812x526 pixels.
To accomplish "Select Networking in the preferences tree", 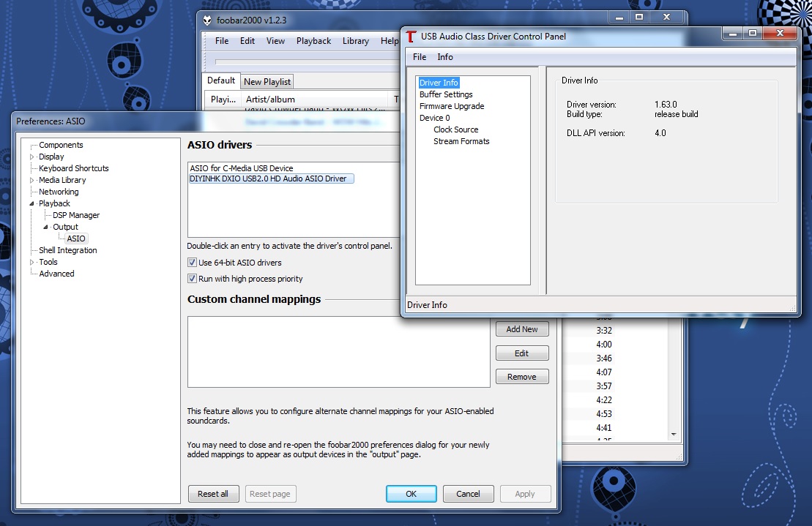I will 59,192.
